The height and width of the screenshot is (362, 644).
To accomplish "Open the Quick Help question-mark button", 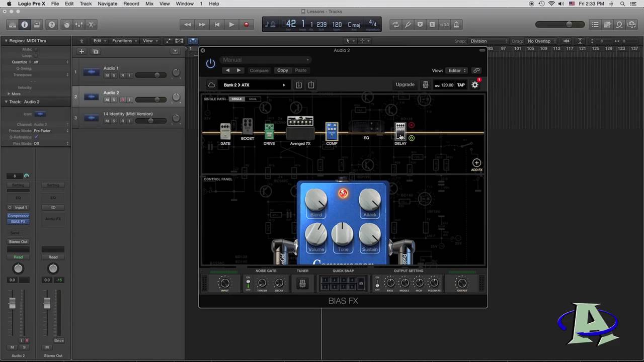I will 51,24.
